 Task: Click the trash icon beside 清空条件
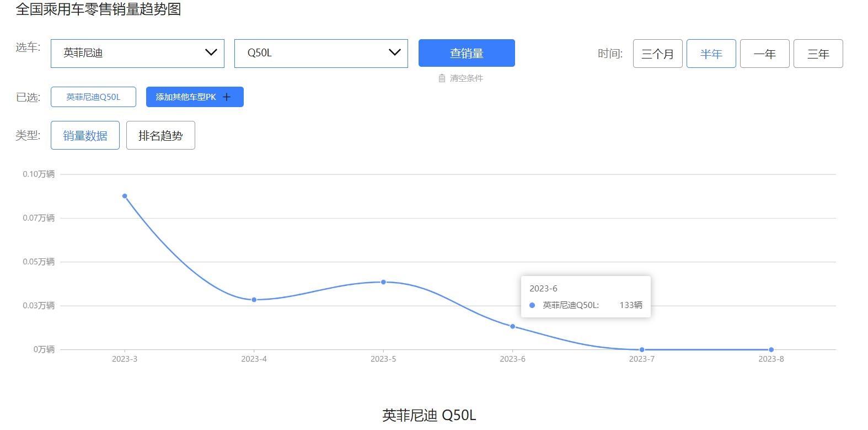pyautogui.click(x=442, y=78)
